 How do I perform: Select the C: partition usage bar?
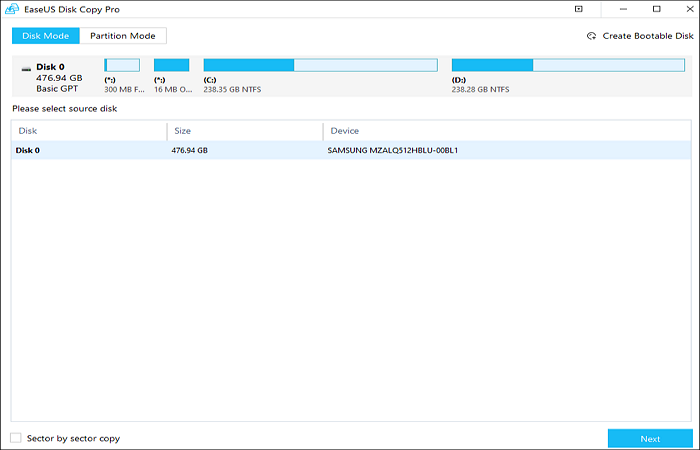[320, 65]
